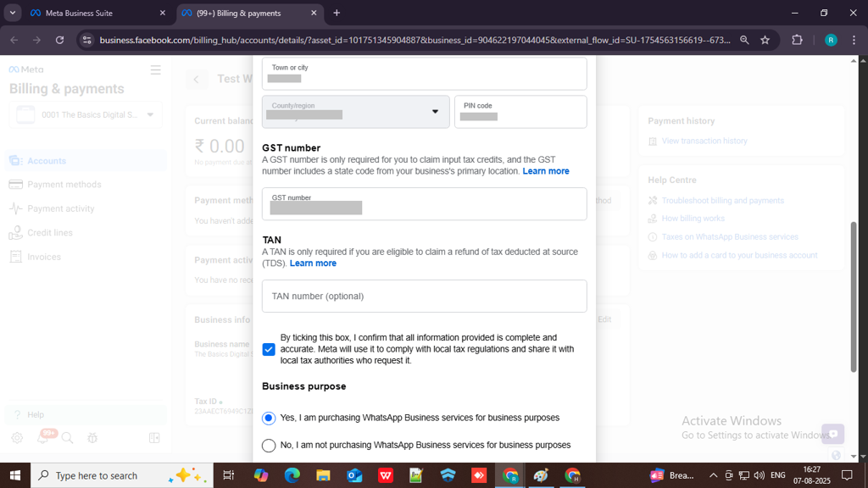
Task: Switch to the Billing & payments tab
Action: (250, 13)
